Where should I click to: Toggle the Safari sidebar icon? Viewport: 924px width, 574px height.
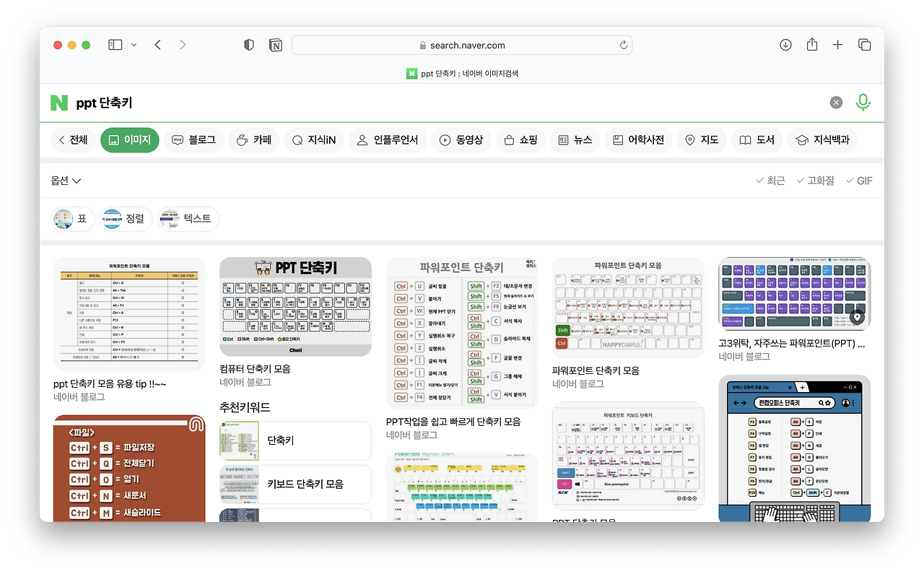[115, 44]
